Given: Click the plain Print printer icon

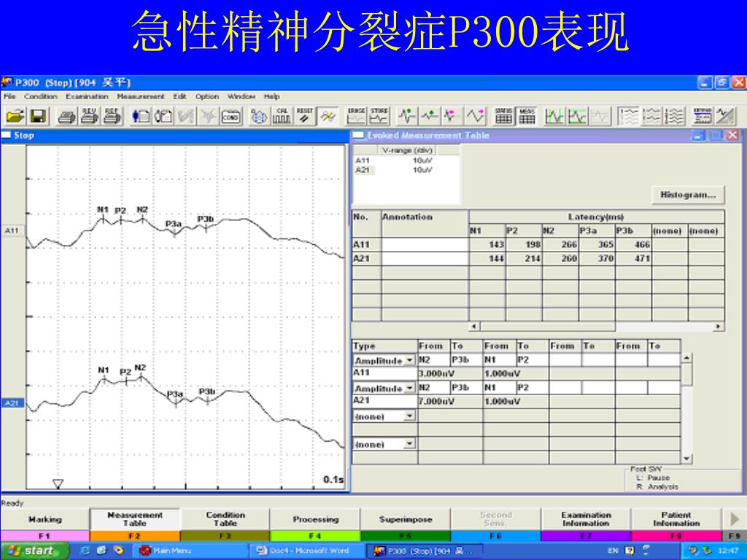Looking at the screenshot, I should pyautogui.click(x=66, y=116).
